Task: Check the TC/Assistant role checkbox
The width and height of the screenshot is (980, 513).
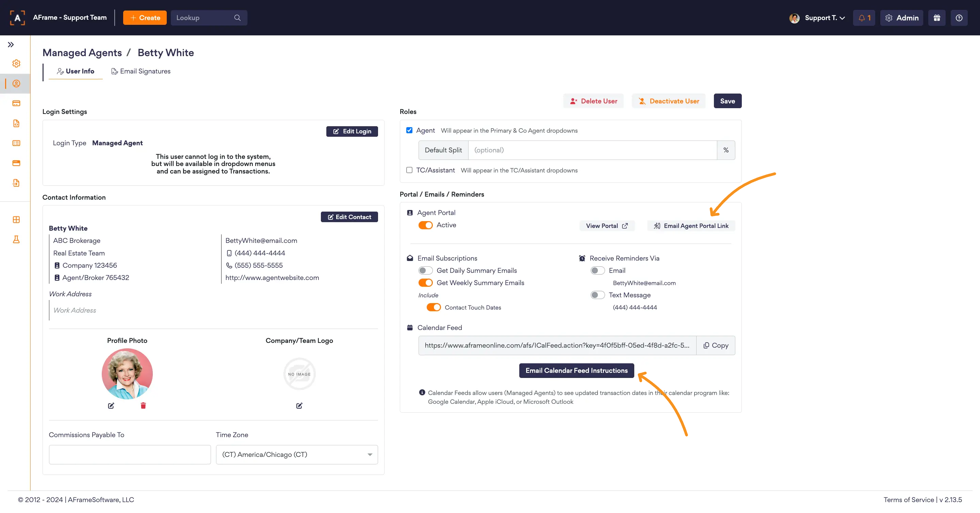Action: (409, 170)
